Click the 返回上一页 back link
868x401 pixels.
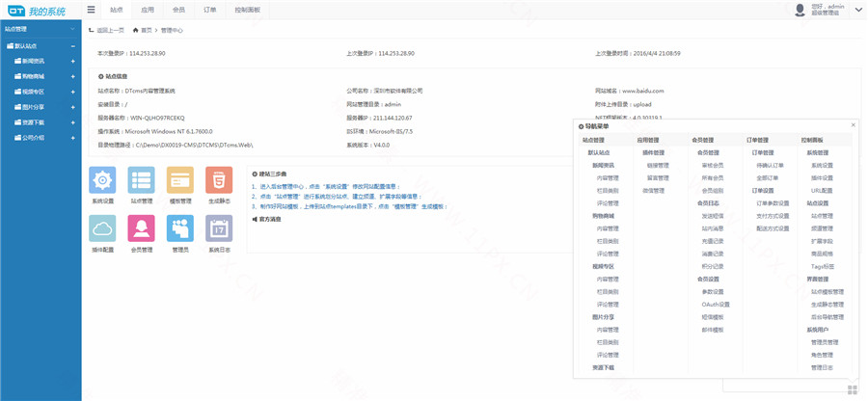pos(108,30)
